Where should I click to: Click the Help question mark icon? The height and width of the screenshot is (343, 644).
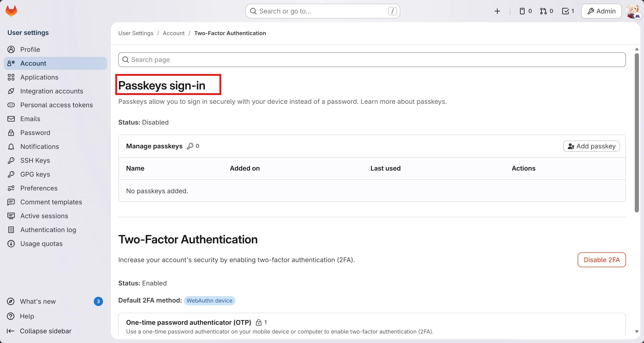tap(11, 316)
